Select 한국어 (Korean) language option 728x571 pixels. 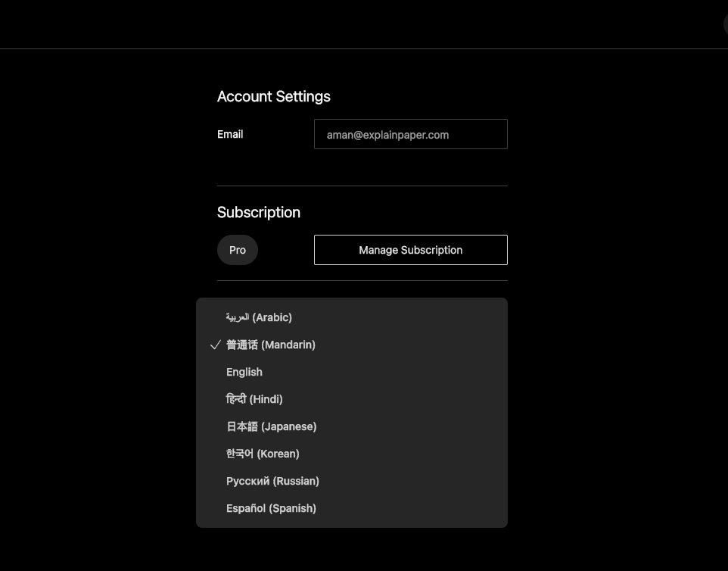pos(351,454)
